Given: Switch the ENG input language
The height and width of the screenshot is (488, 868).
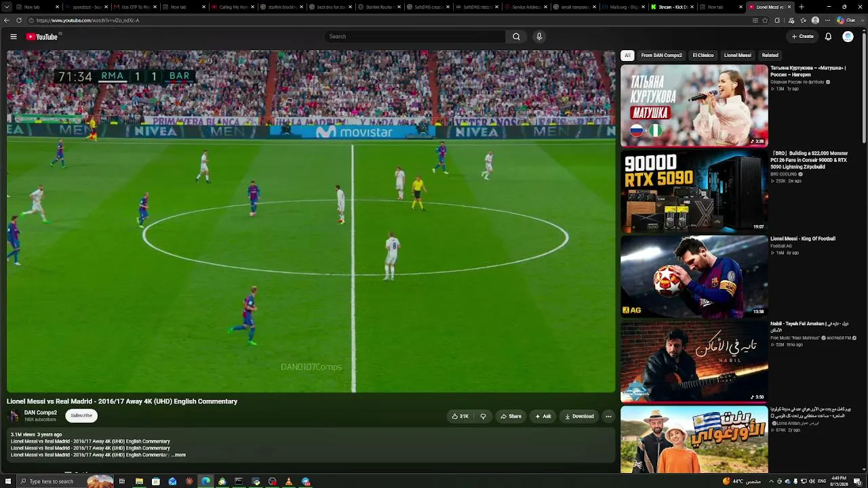Looking at the screenshot, I should (x=823, y=481).
